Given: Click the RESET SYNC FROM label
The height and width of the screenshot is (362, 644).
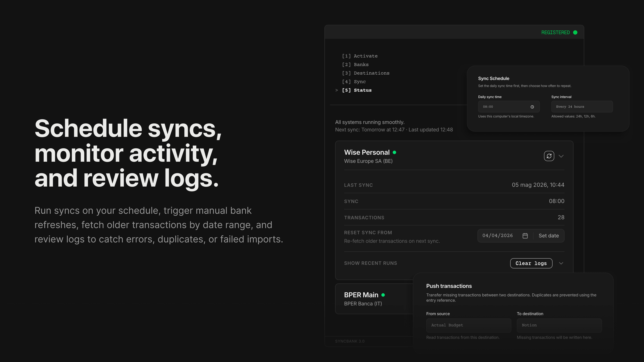Looking at the screenshot, I should pyautogui.click(x=368, y=233).
